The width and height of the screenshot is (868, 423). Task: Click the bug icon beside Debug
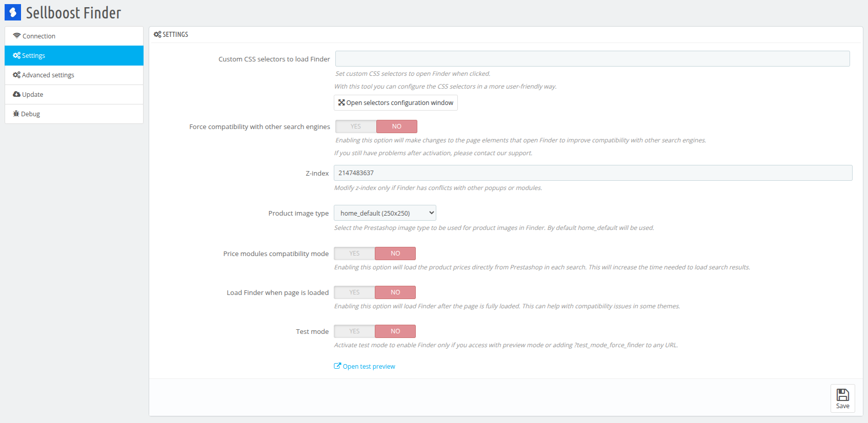[x=16, y=114]
